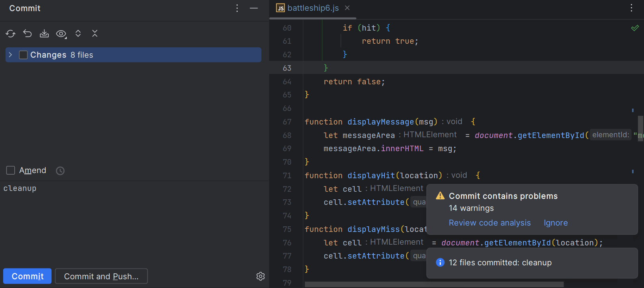Enable the Amend checkbox
The height and width of the screenshot is (288, 644).
click(x=11, y=171)
